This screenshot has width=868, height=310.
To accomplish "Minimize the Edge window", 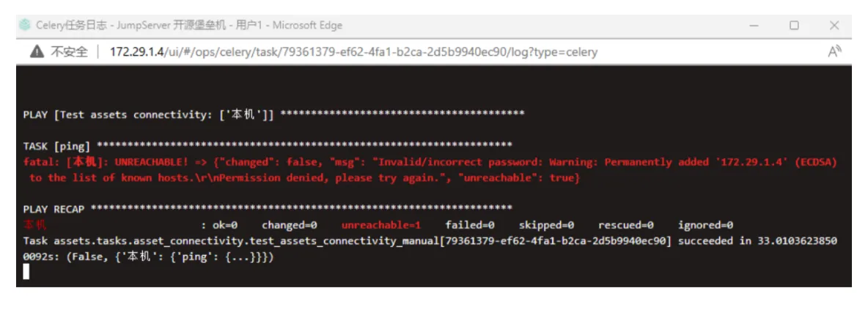I will pyautogui.click(x=754, y=26).
